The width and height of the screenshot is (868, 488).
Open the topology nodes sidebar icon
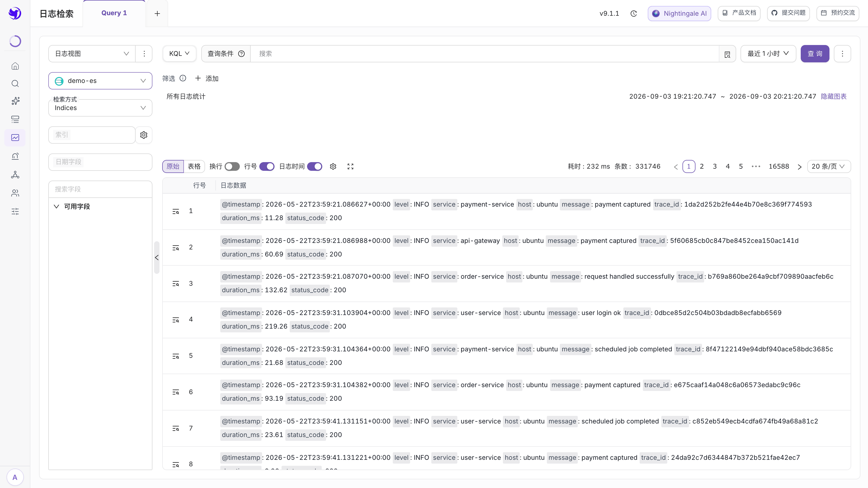pyautogui.click(x=15, y=175)
